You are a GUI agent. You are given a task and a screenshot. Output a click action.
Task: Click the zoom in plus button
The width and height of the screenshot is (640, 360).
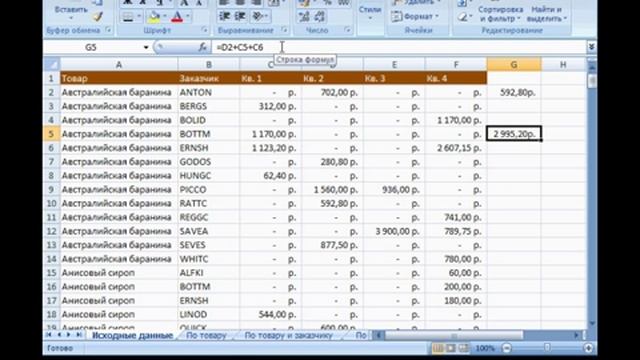588,348
